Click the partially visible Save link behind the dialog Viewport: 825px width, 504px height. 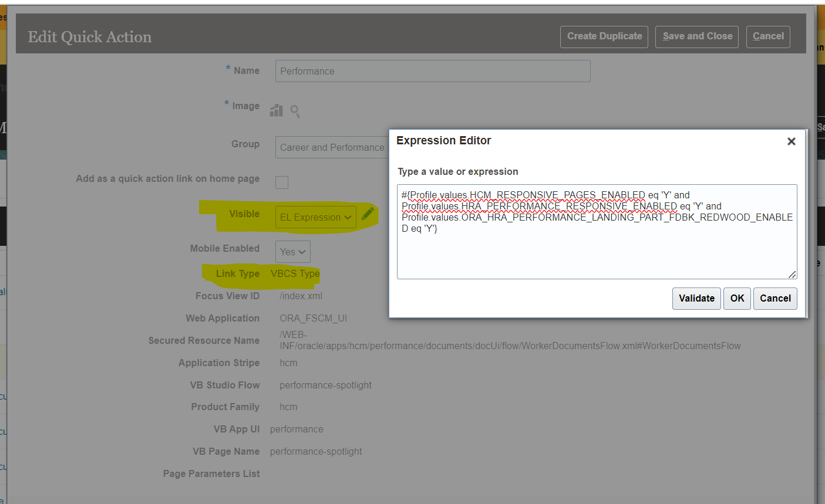(820, 127)
